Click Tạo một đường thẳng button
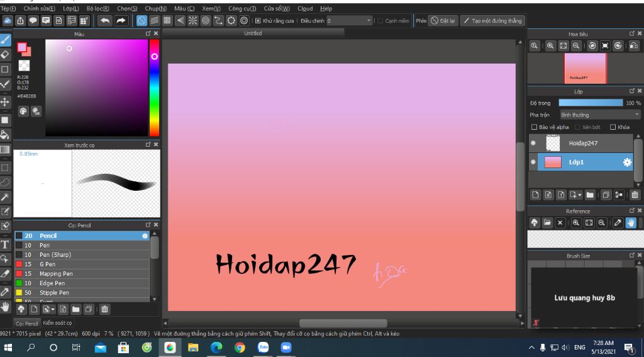 tap(492, 21)
